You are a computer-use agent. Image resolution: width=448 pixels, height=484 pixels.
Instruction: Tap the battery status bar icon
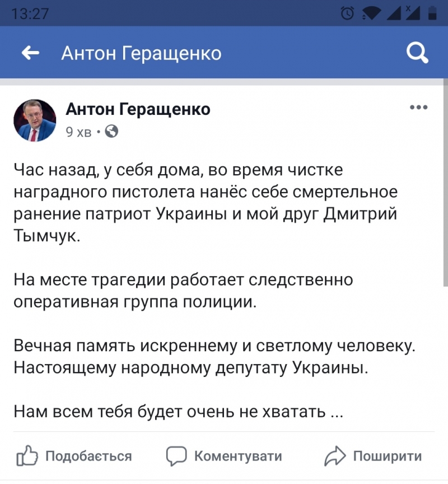point(432,12)
